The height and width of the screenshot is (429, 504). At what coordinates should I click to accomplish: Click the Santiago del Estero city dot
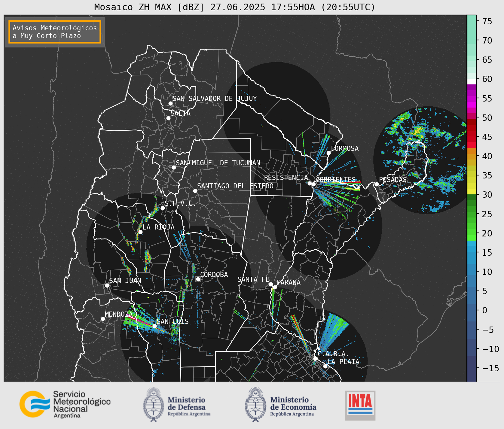pos(195,191)
